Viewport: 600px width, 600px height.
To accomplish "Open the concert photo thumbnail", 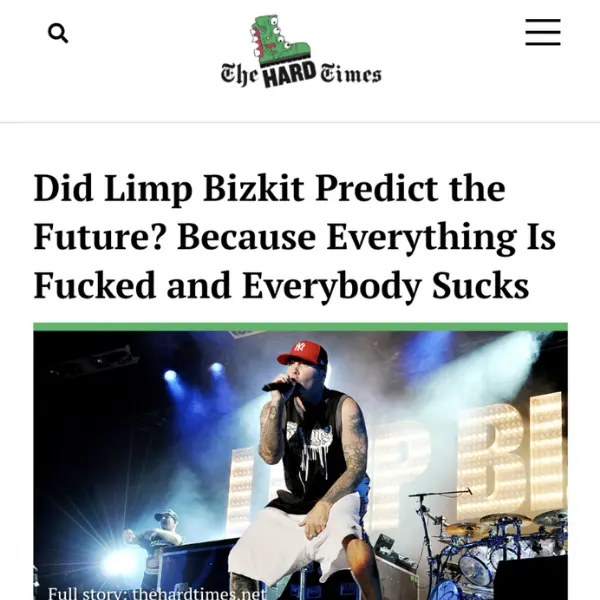I will [300, 465].
